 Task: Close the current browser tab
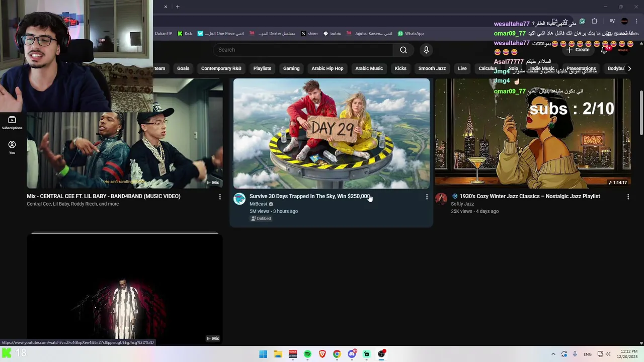pyautogui.click(x=166, y=7)
